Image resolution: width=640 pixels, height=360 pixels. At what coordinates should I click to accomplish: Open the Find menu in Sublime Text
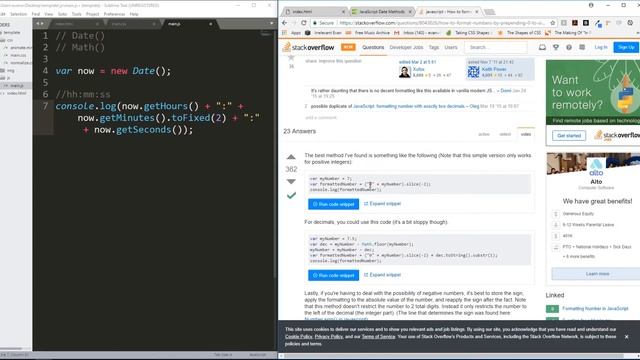pyautogui.click(x=36, y=14)
